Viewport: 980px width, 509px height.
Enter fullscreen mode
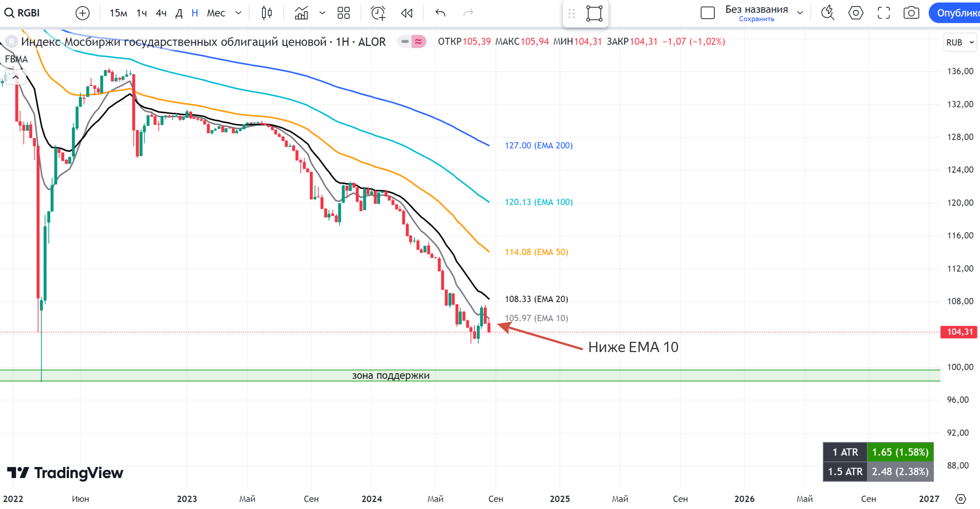click(883, 13)
